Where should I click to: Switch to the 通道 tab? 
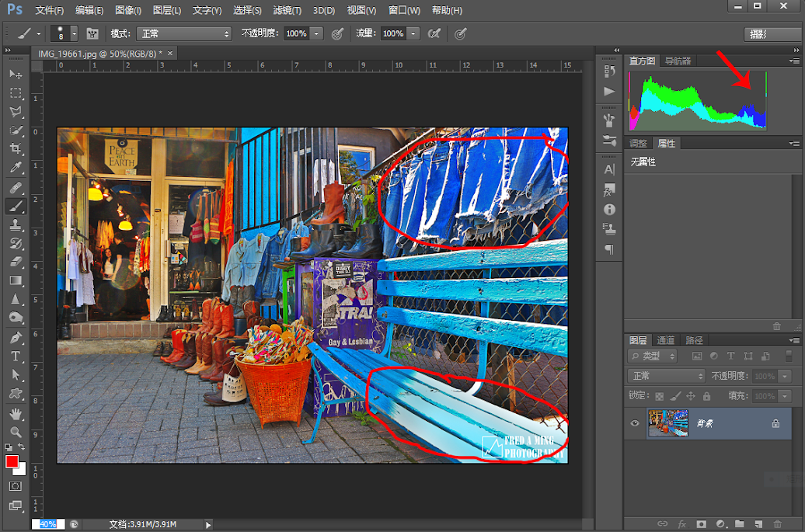[666, 340]
